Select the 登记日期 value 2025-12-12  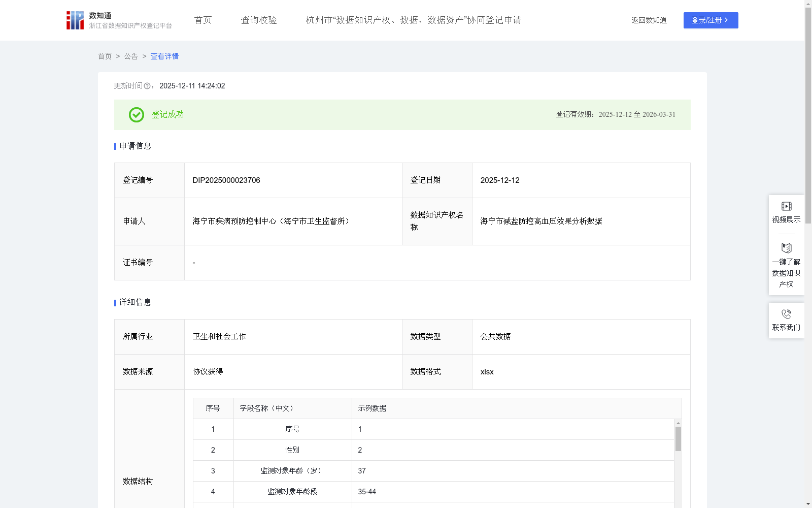tap(500, 180)
